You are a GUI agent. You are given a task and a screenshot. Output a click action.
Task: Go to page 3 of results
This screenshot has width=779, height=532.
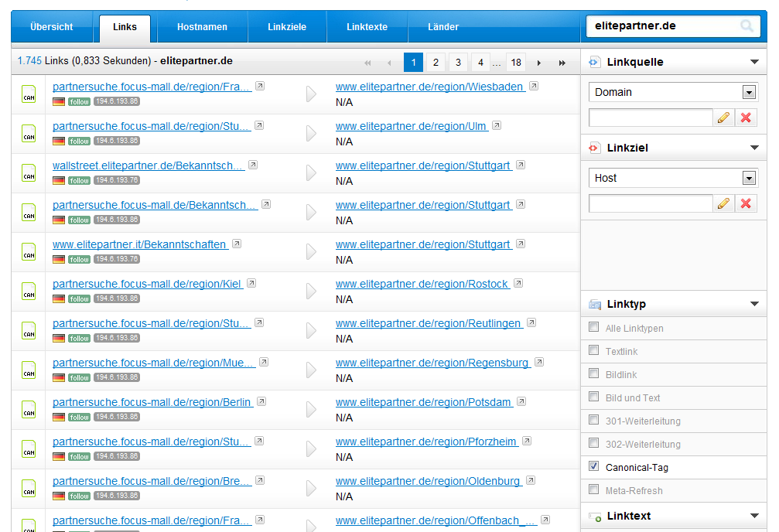click(x=458, y=63)
